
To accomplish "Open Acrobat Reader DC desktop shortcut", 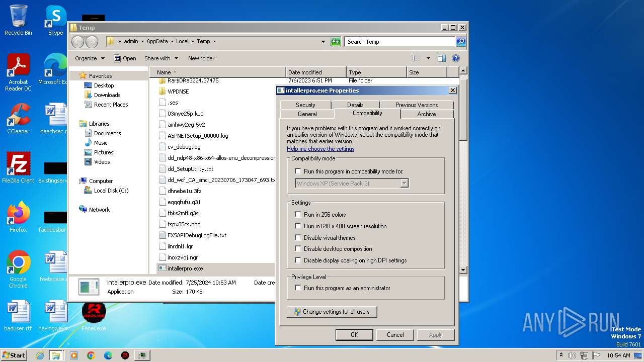I will 18,72.
